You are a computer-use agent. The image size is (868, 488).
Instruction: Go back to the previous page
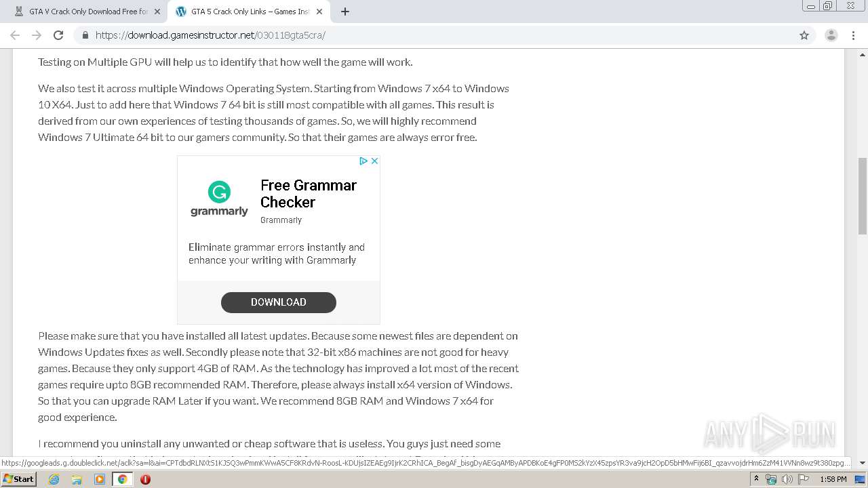pyautogui.click(x=15, y=35)
